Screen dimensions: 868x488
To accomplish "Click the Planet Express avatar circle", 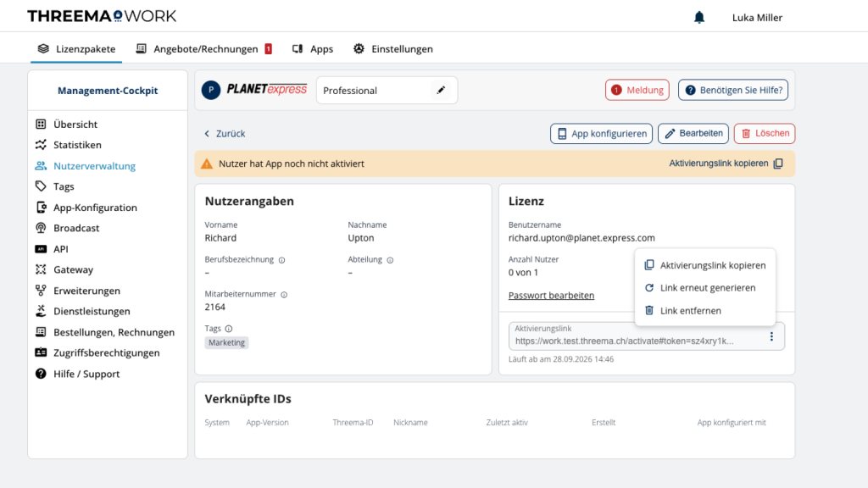I will coord(211,90).
